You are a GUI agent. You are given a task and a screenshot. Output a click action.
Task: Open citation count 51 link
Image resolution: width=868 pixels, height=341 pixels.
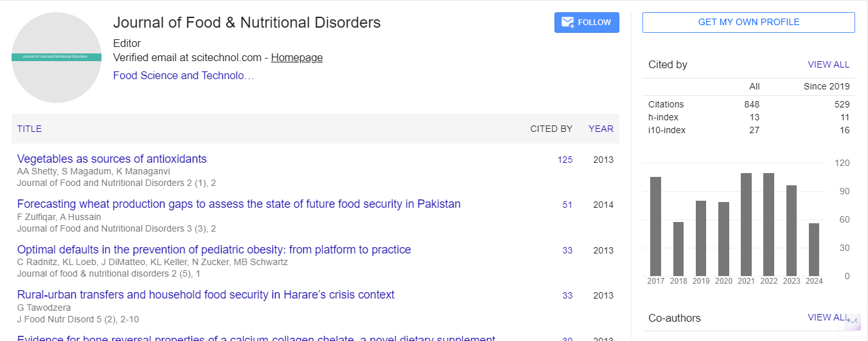tap(567, 205)
